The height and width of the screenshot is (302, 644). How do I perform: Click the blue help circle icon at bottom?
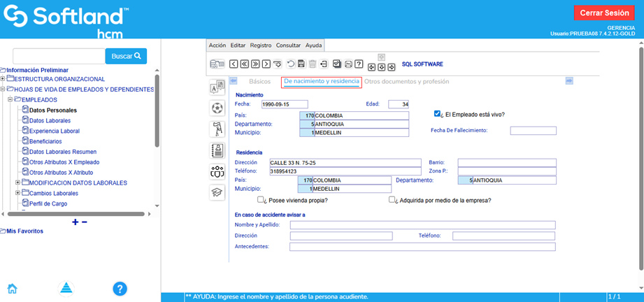(120, 288)
